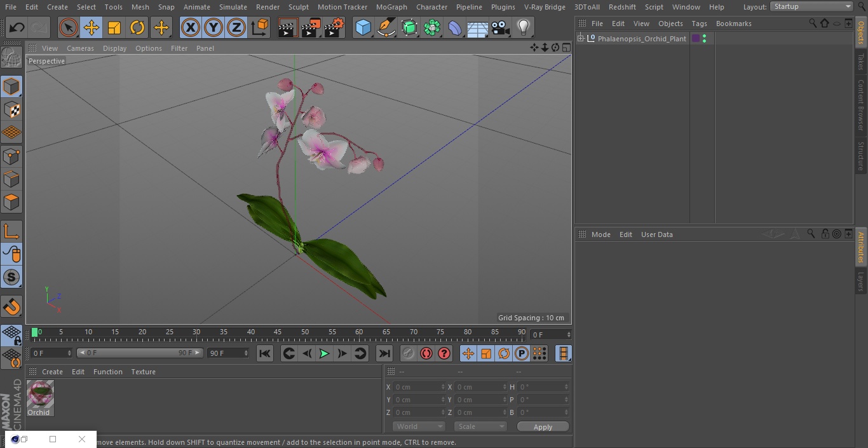Switch to Polygons mode
The width and height of the screenshot is (868, 448).
pyautogui.click(x=11, y=202)
